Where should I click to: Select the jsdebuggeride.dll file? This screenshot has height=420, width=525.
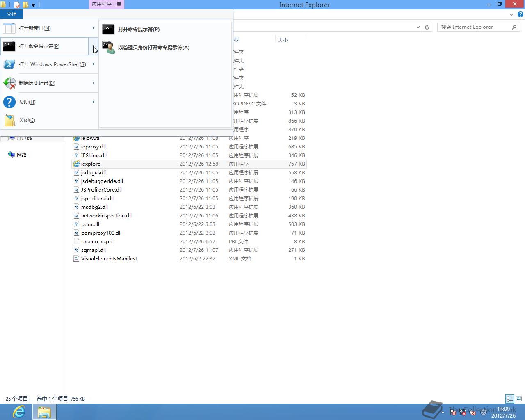[x=102, y=181]
